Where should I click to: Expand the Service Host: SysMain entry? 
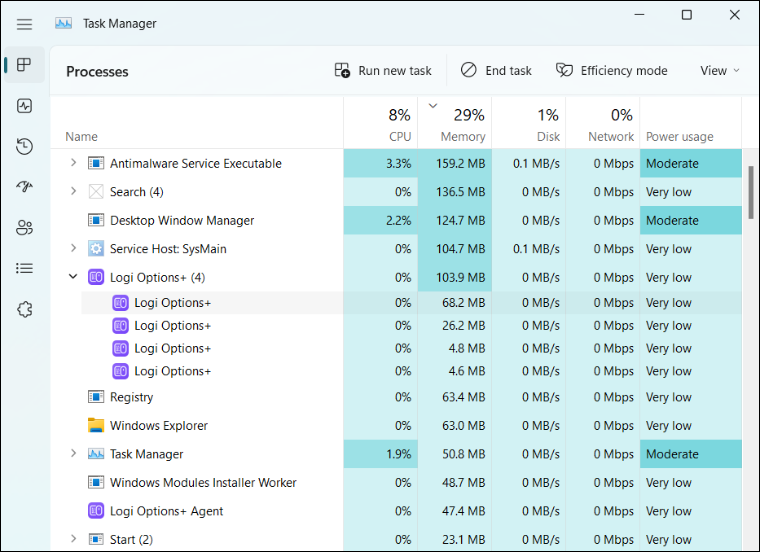tap(73, 249)
